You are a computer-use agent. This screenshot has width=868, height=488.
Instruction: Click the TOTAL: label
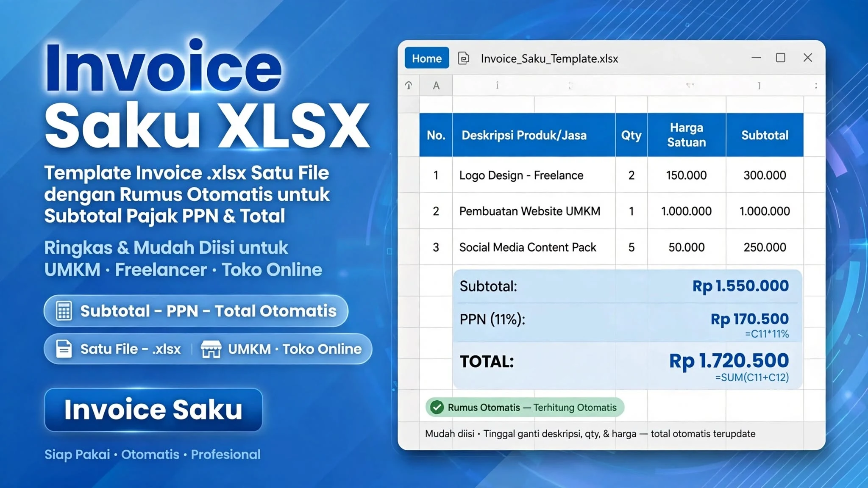pyautogui.click(x=487, y=361)
